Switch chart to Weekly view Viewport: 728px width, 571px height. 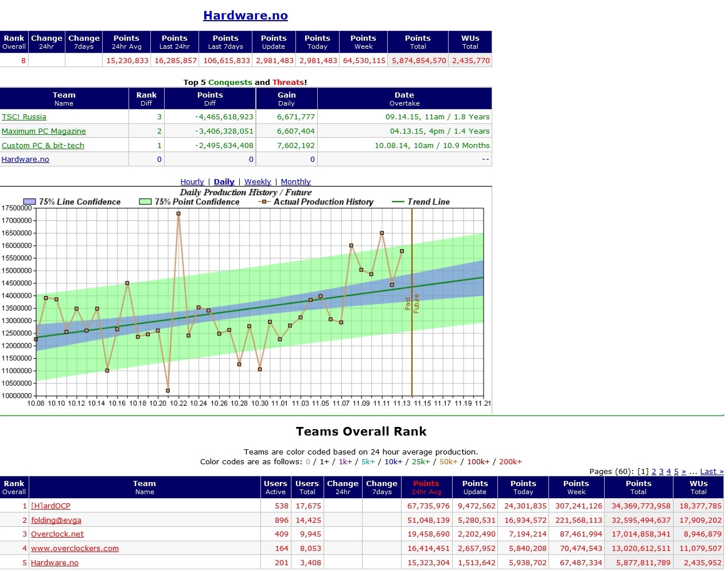tap(258, 181)
